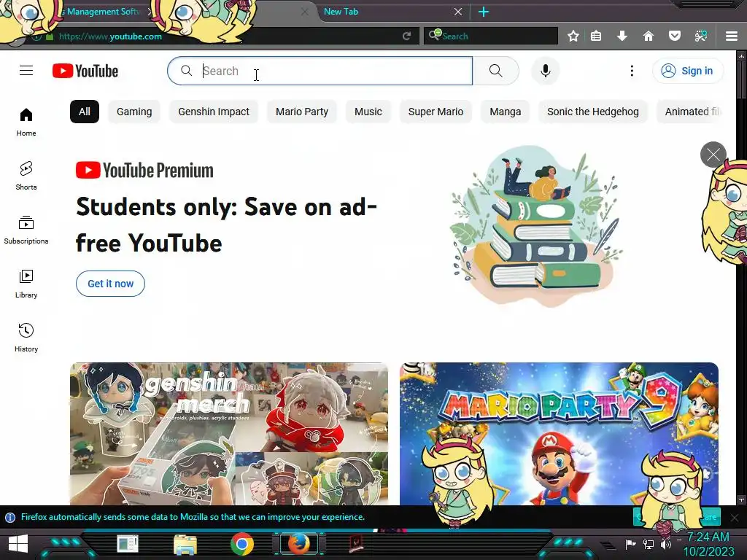This screenshot has width=747, height=560.
Task: Click the Get it now button
Action: click(111, 284)
